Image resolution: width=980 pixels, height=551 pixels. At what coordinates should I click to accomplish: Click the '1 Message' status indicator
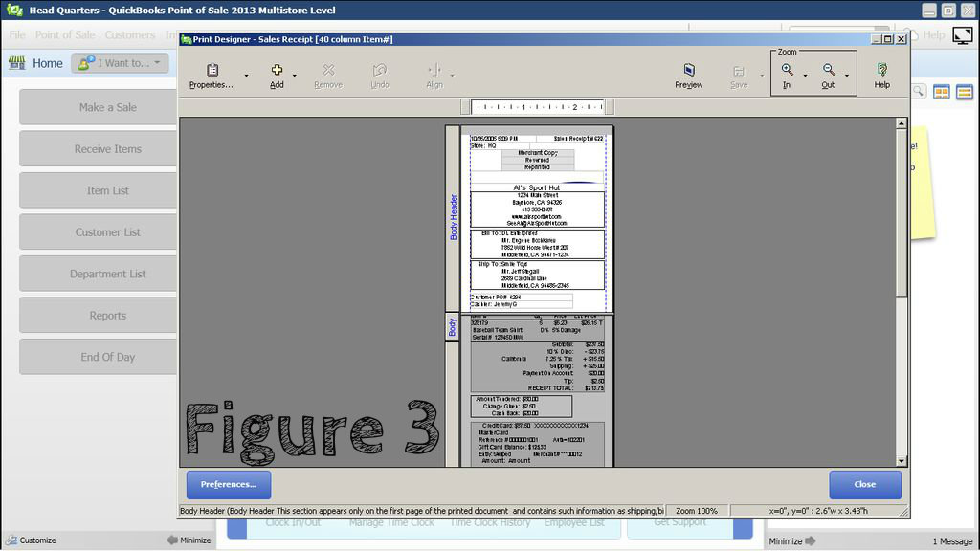click(x=952, y=541)
